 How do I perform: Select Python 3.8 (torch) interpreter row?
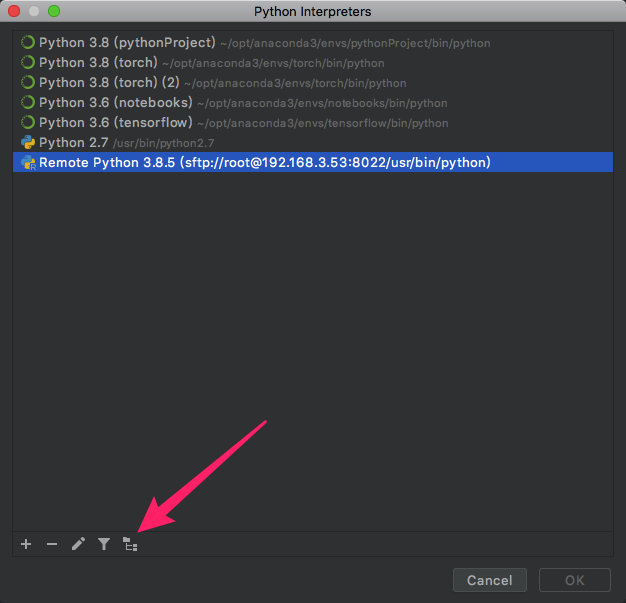point(313,62)
